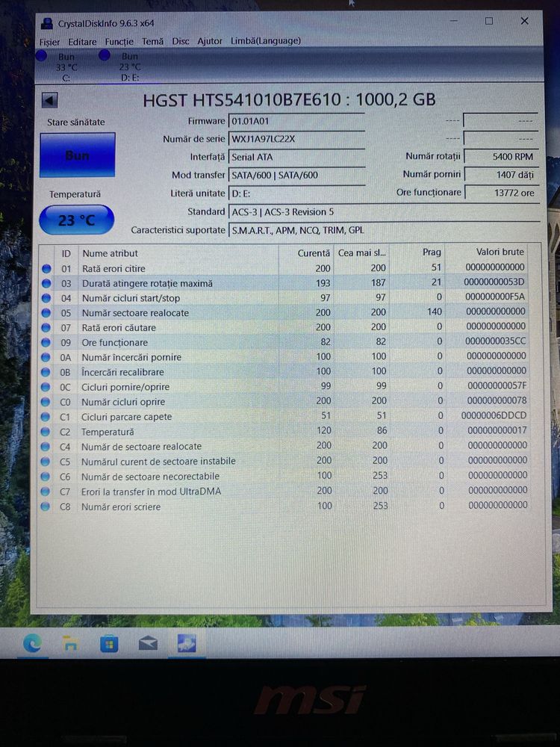Click raw value 00000006DDCD
The height and width of the screenshot is (747, 560).
coord(494,415)
